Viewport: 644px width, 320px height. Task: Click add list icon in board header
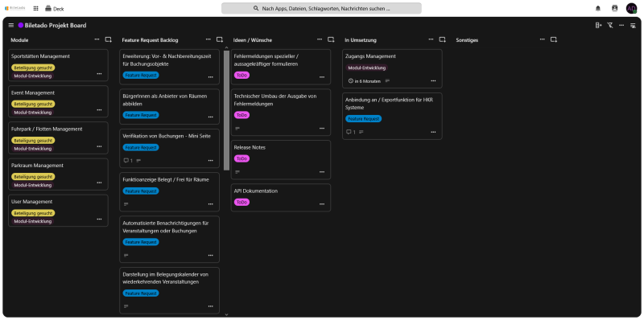tap(598, 26)
